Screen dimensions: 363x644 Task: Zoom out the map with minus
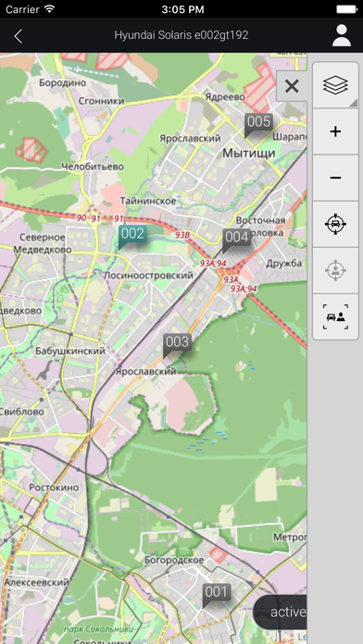coord(335,178)
